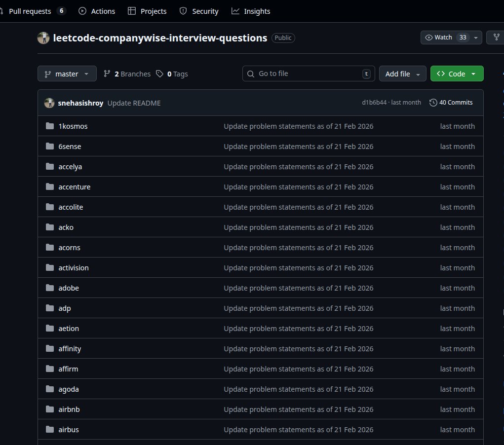Open the airbus folder
Screen dimensions: 504x445
point(69,430)
